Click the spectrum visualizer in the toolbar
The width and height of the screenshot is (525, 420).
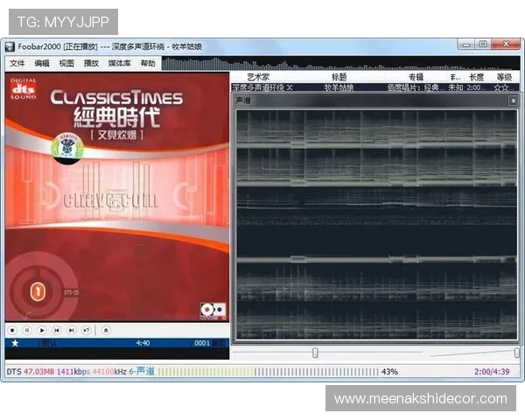tap(340, 63)
